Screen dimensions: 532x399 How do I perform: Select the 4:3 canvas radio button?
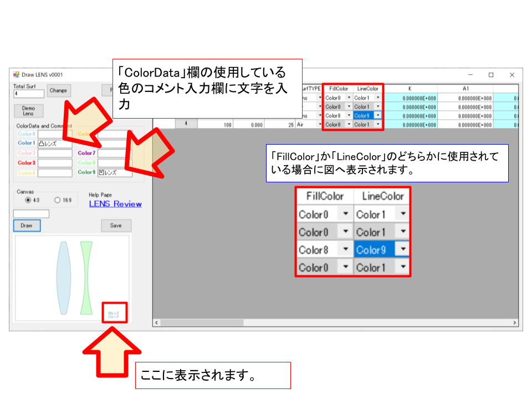pos(28,200)
